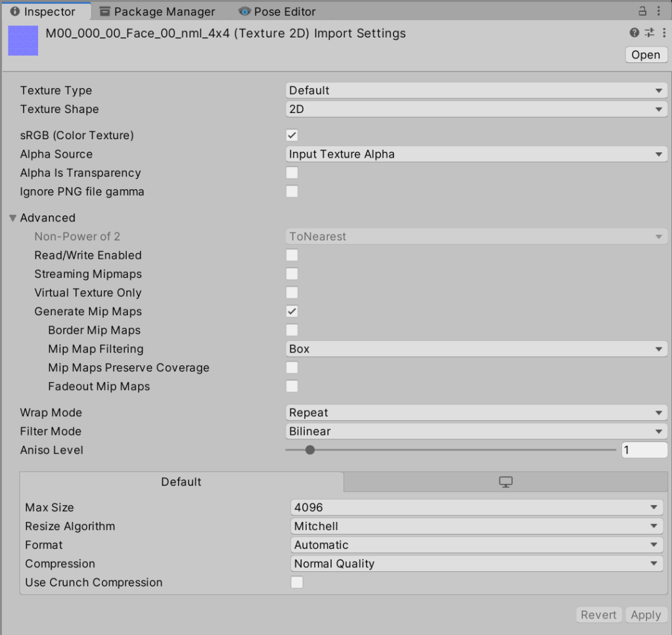Open the help reference icon

click(x=635, y=33)
